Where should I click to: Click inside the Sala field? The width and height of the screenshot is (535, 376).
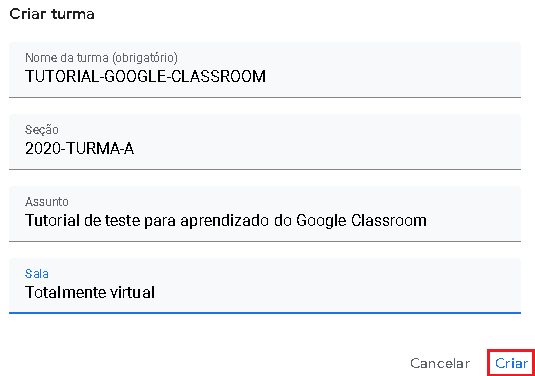pyautogui.click(x=265, y=286)
